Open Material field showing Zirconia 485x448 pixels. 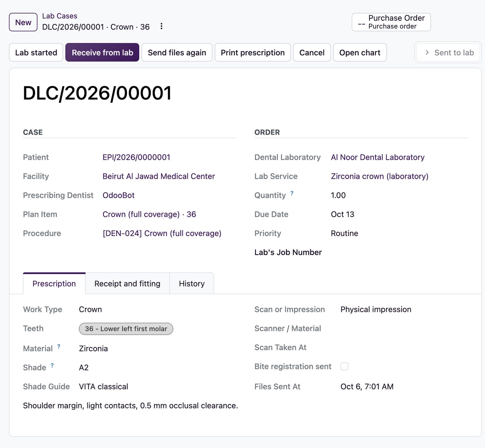click(x=93, y=349)
